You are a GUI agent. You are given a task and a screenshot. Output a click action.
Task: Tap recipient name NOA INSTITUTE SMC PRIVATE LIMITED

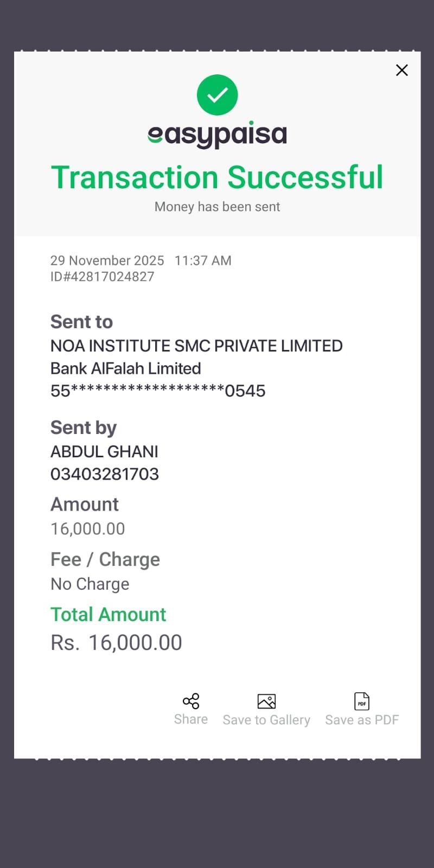(x=196, y=346)
